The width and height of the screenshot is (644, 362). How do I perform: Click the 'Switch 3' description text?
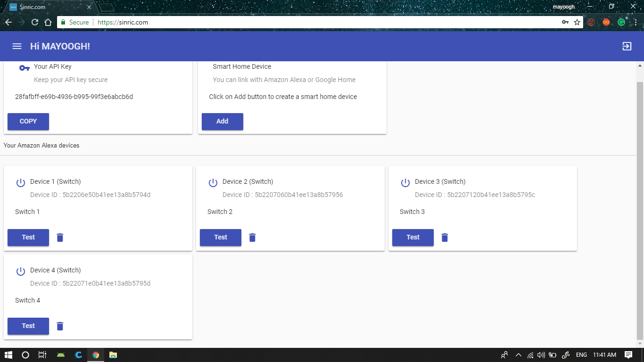tap(413, 212)
